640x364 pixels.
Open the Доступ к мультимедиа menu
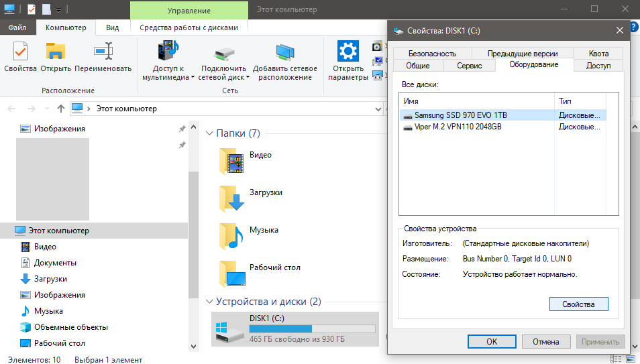(168, 60)
